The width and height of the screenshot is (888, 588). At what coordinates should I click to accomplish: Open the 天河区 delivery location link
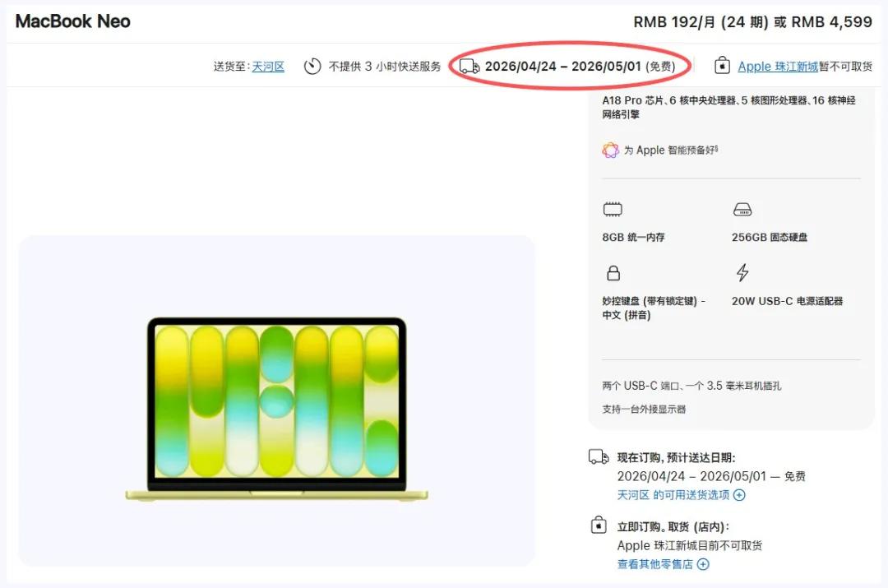pyautogui.click(x=268, y=67)
